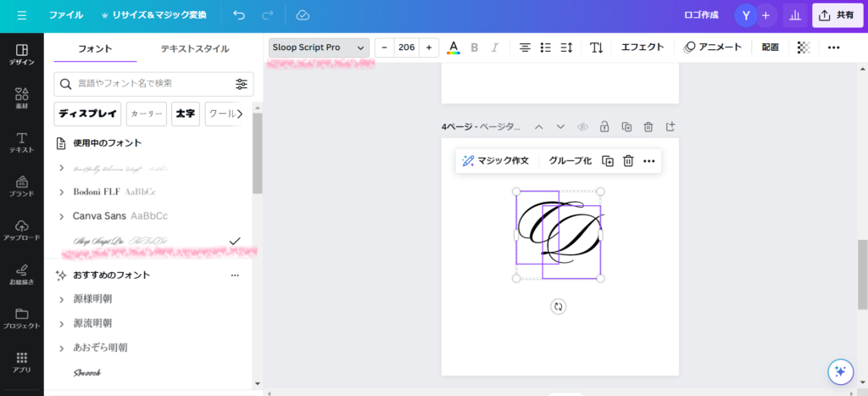868x396 pixels.
Task: Open the アニメート panel
Action: [712, 47]
